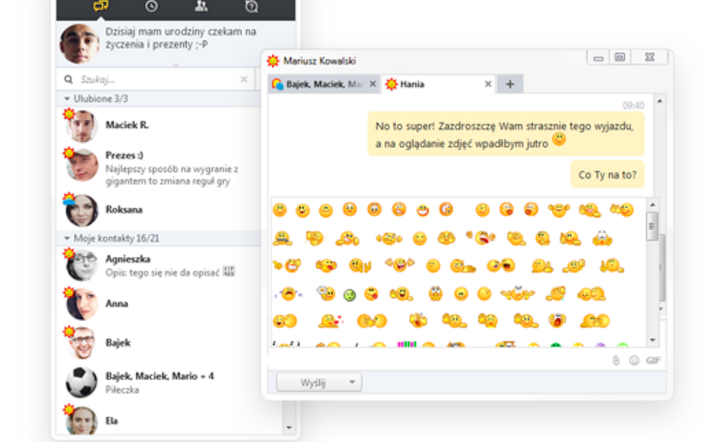Click the question-mark chat bubble icon
Viewport: 720px width, 442px height.
click(x=251, y=6)
